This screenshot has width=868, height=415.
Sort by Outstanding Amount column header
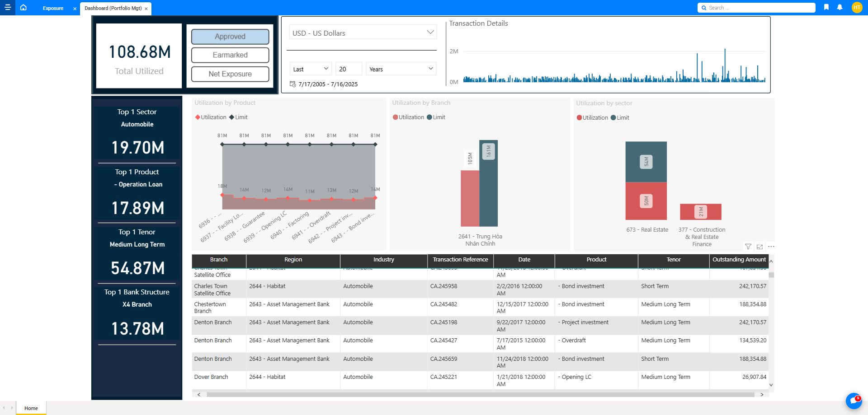click(739, 260)
